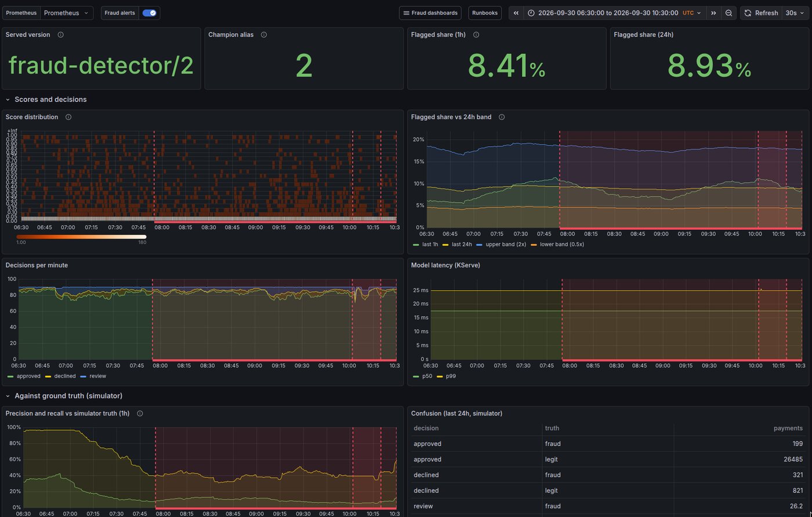This screenshot has width=812, height=517.
Task: Open the Model latency (KServe) panel title
Action: pyautogui.click(x=446, y=265)
